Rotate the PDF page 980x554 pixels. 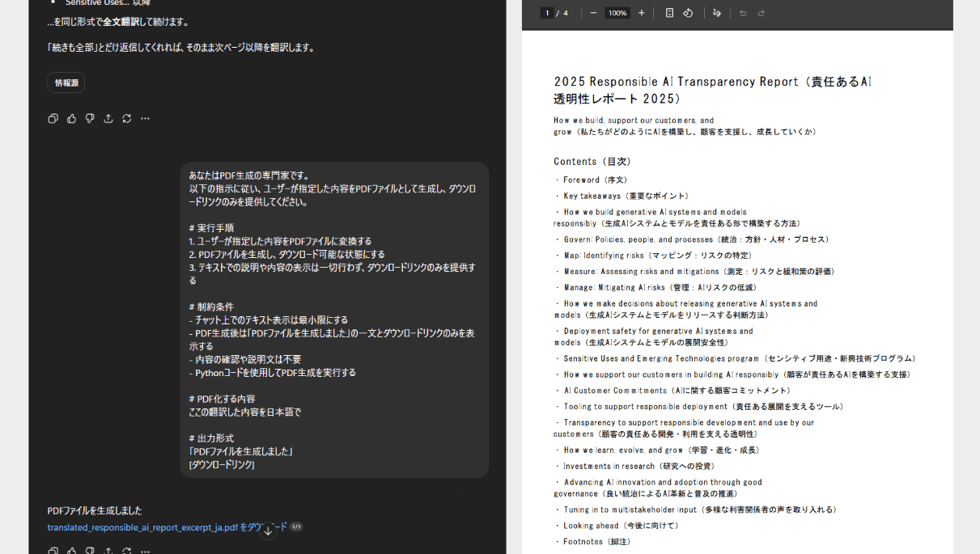(689, 12)
